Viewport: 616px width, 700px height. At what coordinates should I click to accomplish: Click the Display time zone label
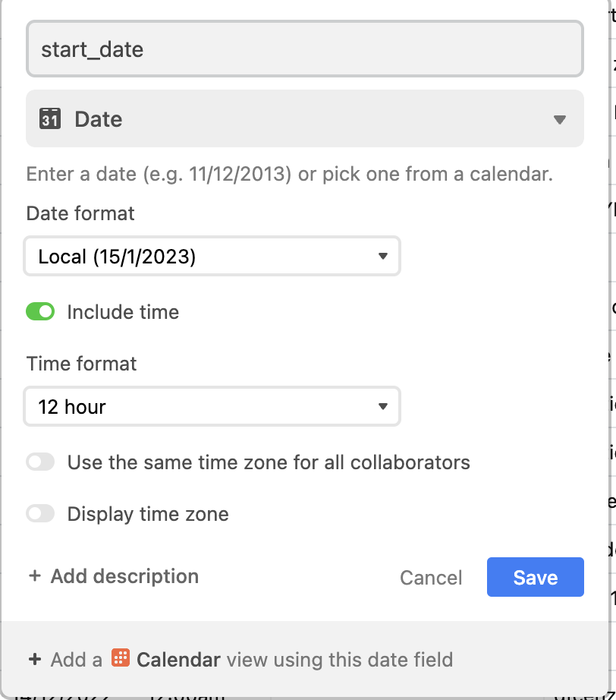tap(148, 514)
